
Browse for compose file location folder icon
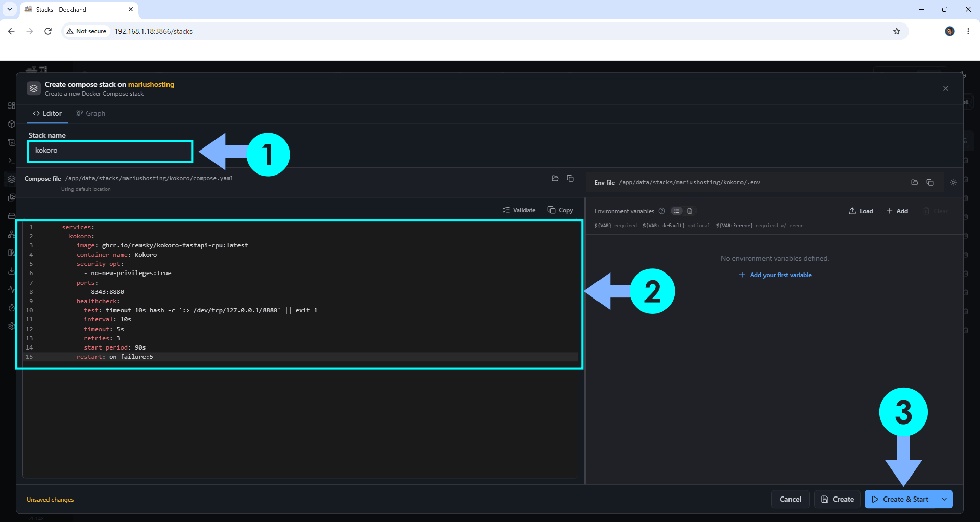555,178
